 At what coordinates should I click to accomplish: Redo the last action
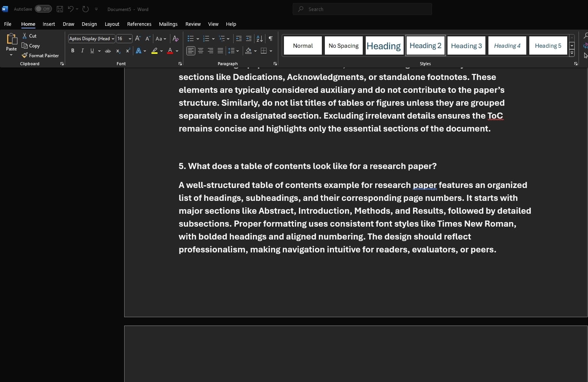(86, 9)
